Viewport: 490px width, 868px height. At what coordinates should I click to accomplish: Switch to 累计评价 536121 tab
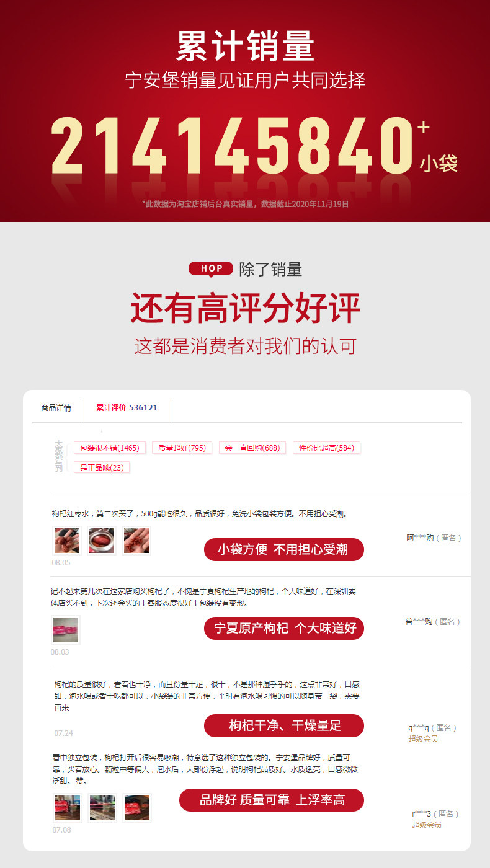coord(127,408)
